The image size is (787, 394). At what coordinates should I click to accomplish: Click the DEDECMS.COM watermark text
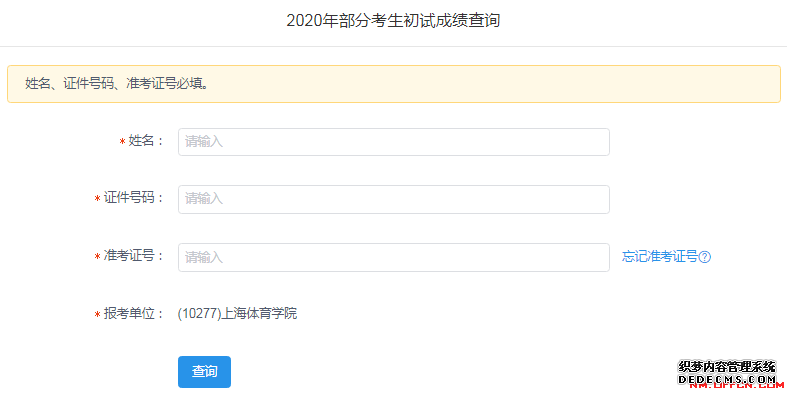pyautogui.click(x=727, y=379)
